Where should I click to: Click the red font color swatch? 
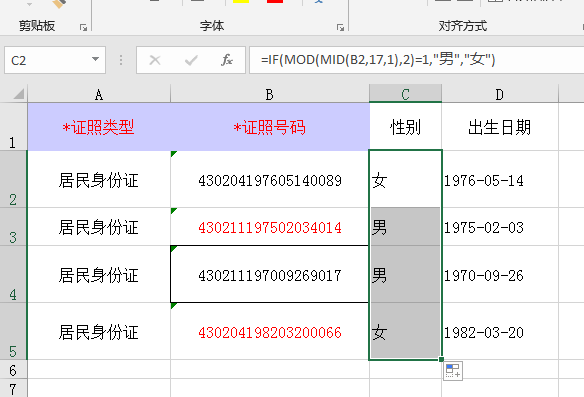pyautogui.click(x=275, y=1)
